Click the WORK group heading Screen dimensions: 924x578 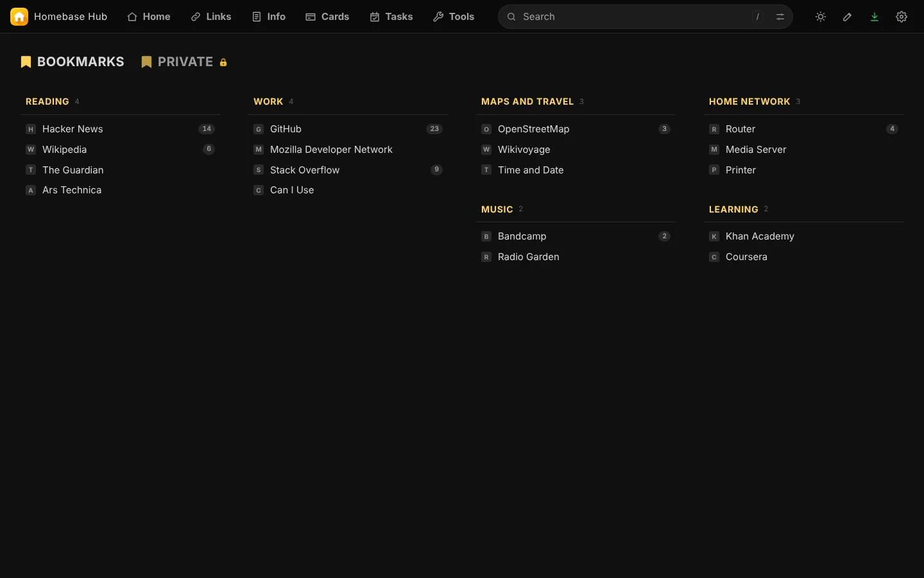pyautogui.click(x=268, y=101)
